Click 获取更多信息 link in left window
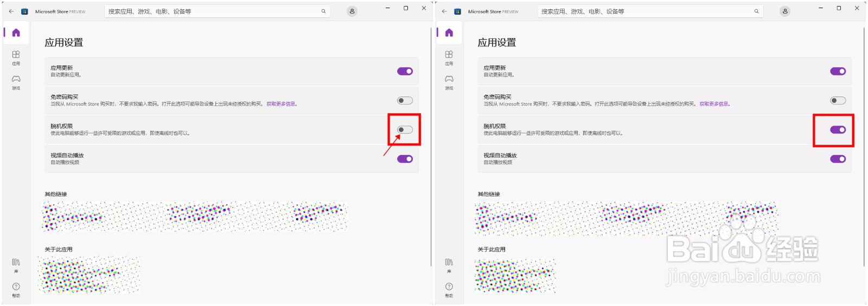This screenshot has width=868, height=306. point(282,104)
